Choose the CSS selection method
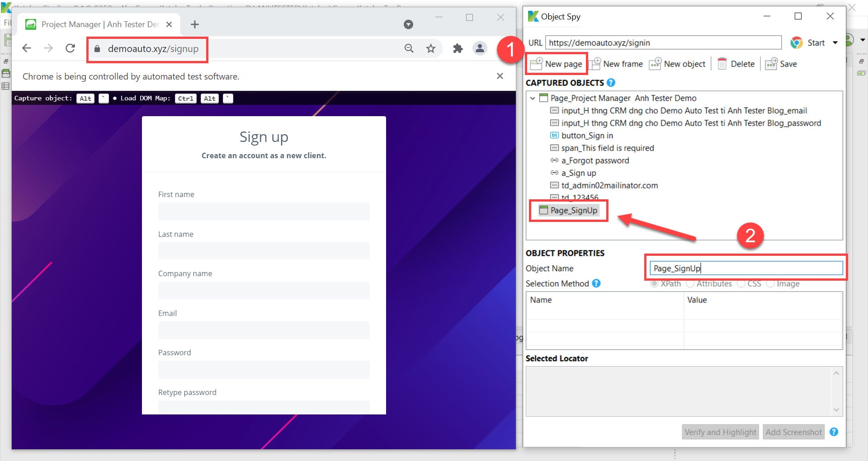The height and width of the screenshot is (461, 868). coord(749,284)
